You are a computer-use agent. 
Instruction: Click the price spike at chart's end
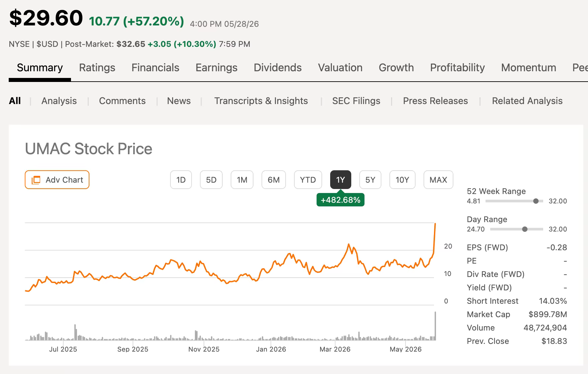(435, 238)
